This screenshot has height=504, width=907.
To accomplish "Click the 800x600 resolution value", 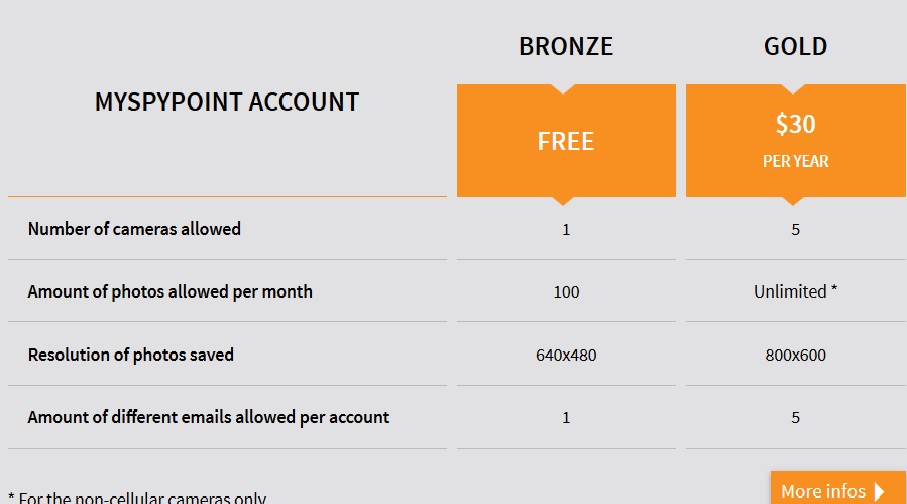I will (795, 355).
